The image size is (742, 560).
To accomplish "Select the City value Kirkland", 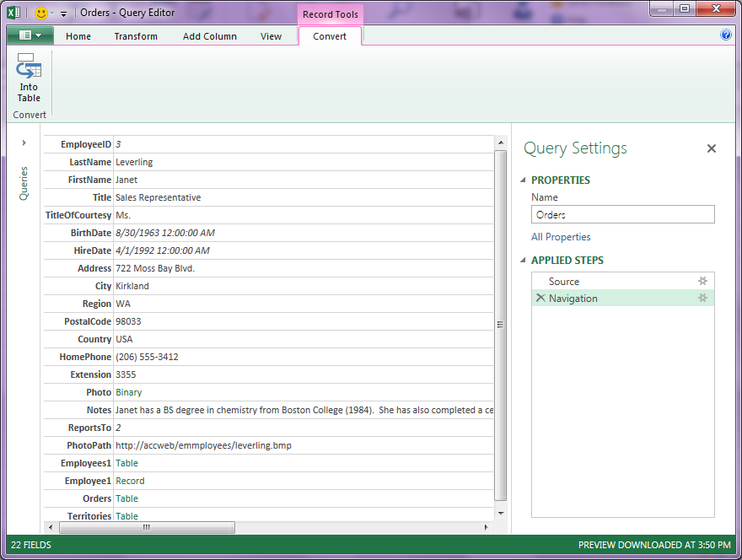I will pyautogui.click(x=132, y=286).
